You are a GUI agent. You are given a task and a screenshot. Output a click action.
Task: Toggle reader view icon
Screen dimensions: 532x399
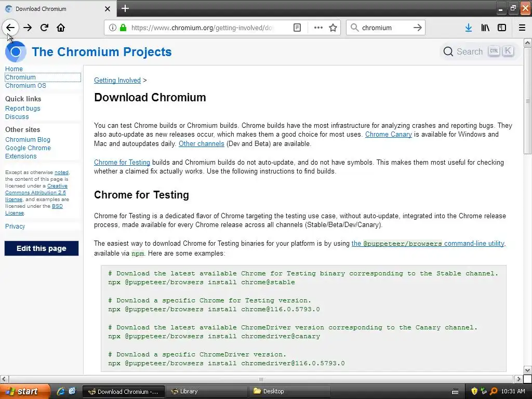point(297,28)
